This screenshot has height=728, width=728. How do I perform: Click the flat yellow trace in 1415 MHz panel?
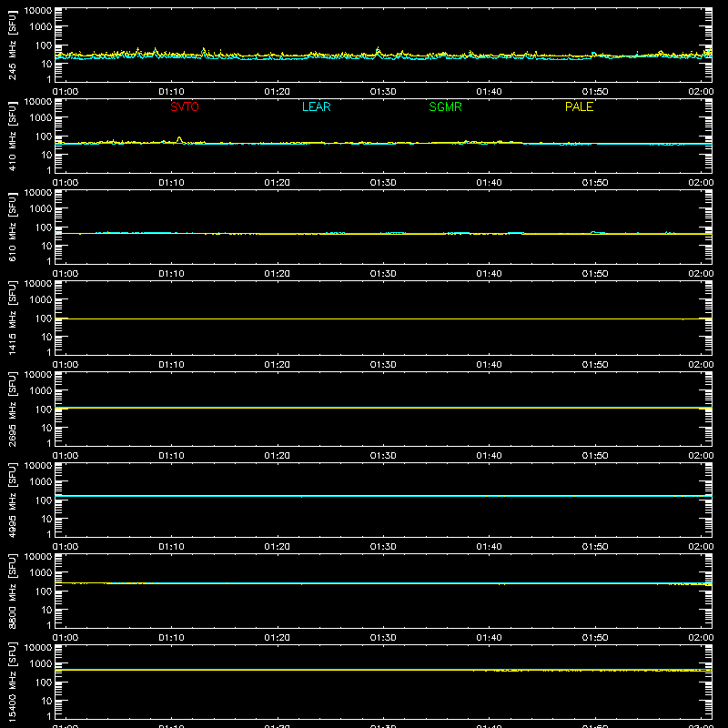(x=383, y=319)
